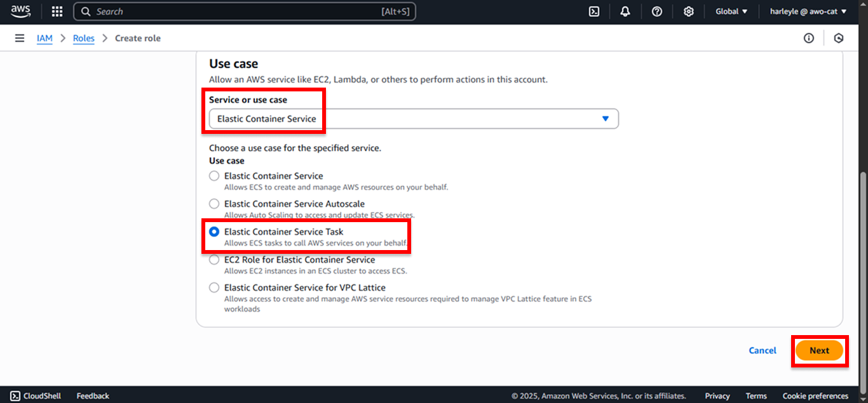This screenshot has width=868, height=403.
Task: Open the Terms link
Action: point(756,396)
